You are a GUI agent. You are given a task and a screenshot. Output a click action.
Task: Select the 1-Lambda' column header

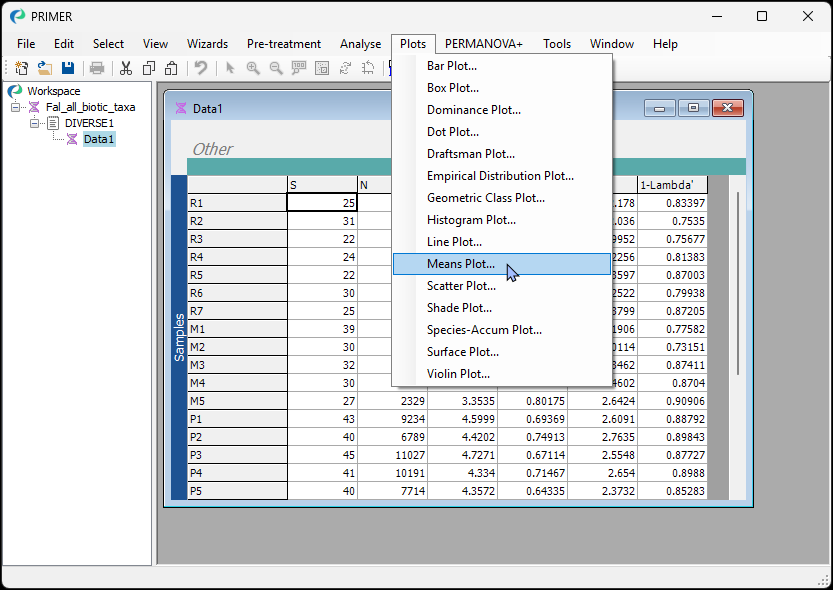[x=672, y=185]
